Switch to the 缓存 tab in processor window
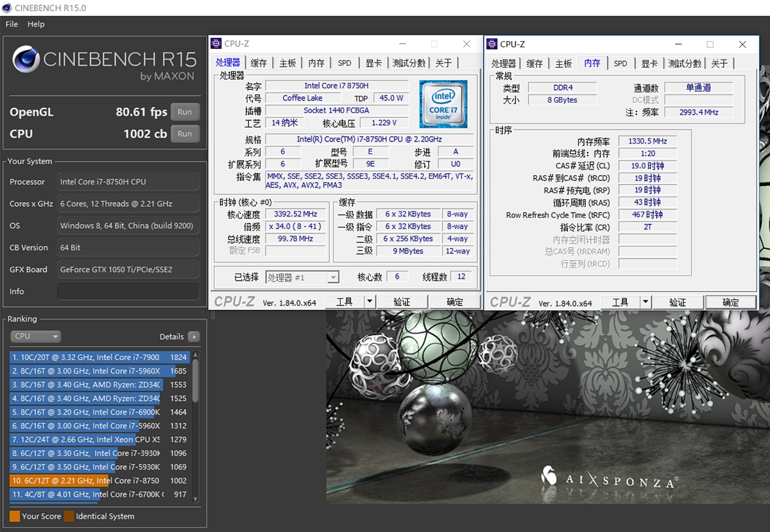 259,63
